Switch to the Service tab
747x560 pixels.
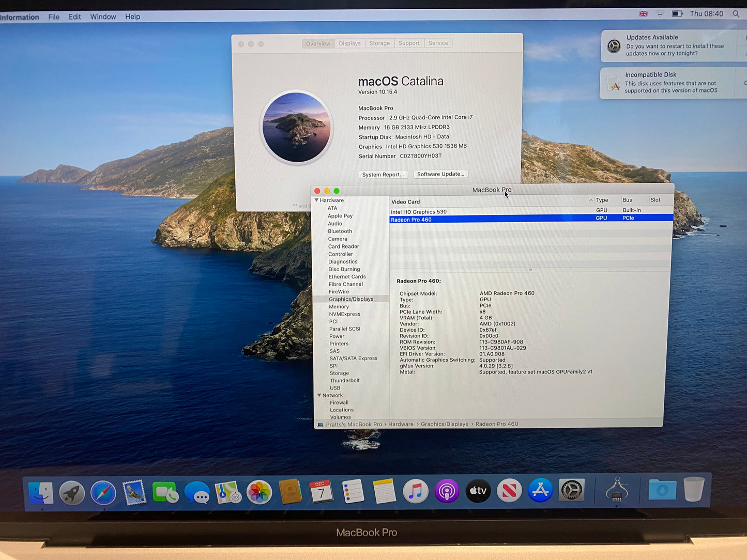438,43
